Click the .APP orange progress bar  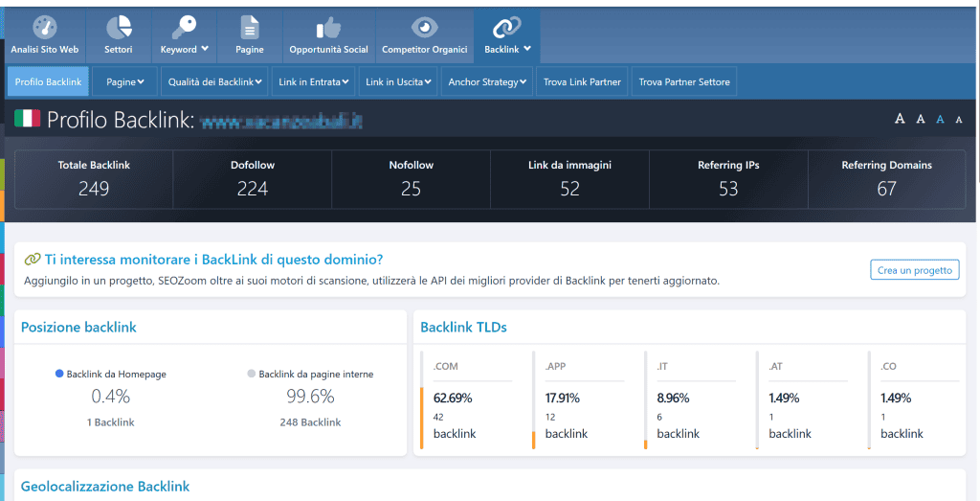pyautogui.click(x=534, y=440)
